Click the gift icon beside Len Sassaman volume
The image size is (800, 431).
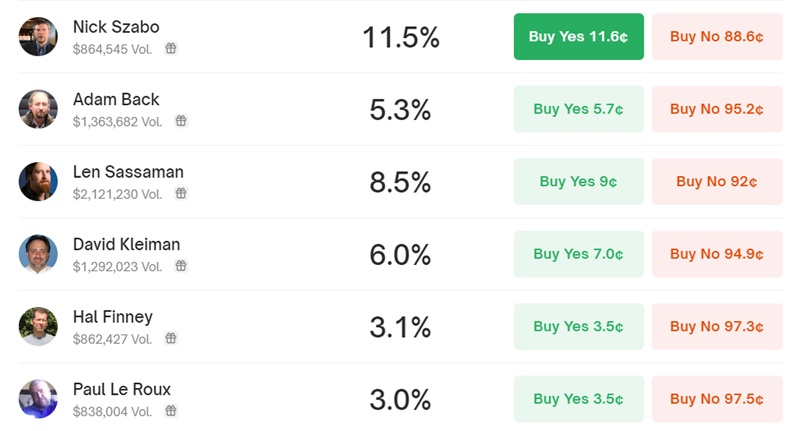tap(181, 193)
